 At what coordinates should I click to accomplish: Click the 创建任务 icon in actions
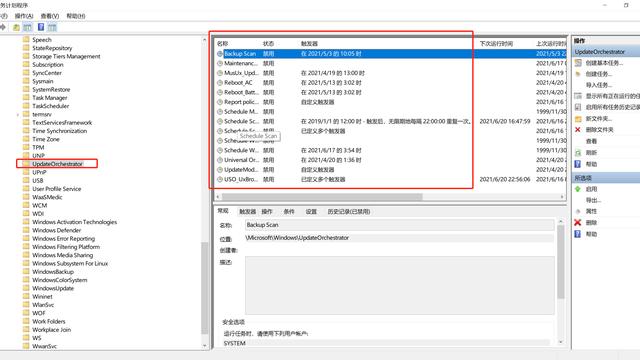tap(578, 74)
